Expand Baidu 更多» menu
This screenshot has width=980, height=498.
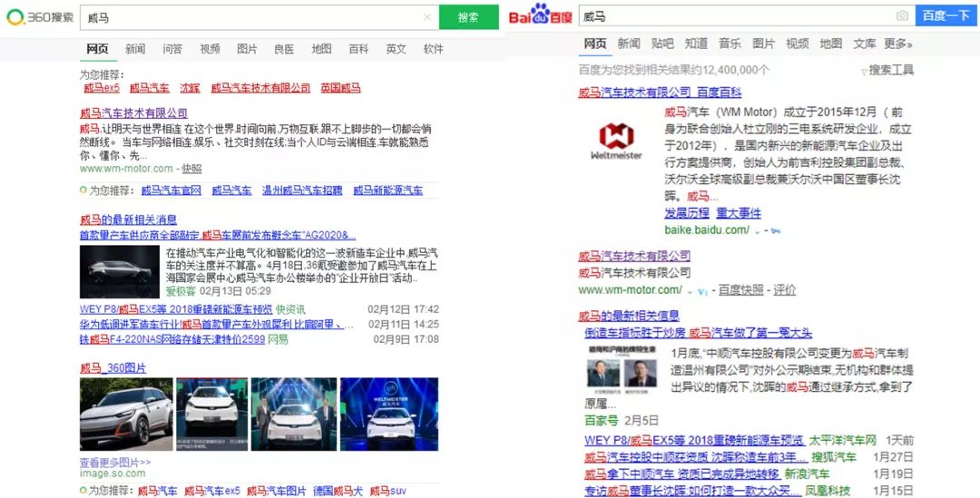coord(898,44)
